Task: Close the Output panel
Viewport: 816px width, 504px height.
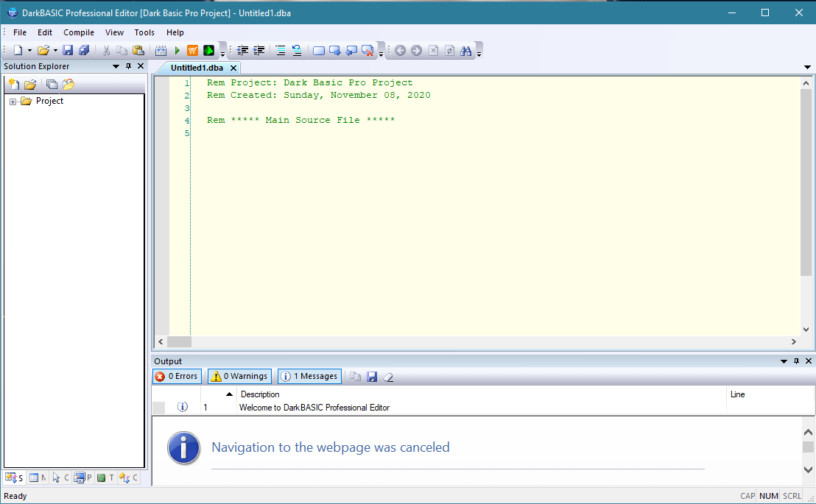Action: coord(809,361)
